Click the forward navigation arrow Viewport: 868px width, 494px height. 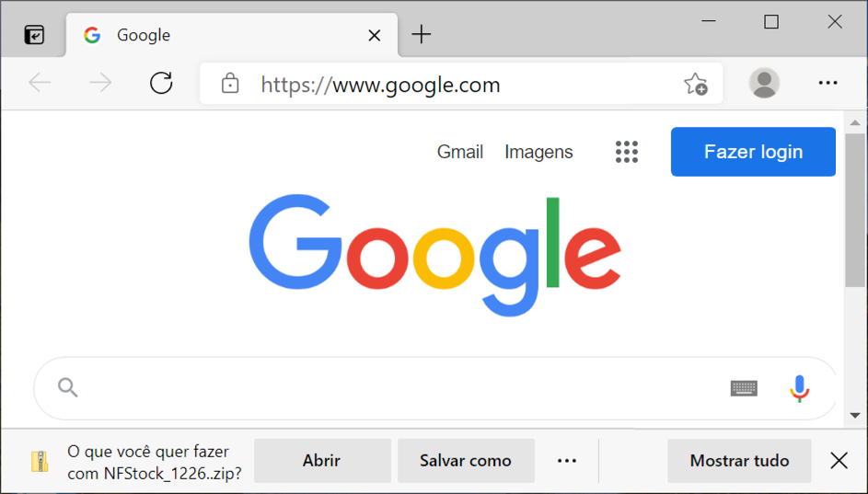[x=100, y=83]
